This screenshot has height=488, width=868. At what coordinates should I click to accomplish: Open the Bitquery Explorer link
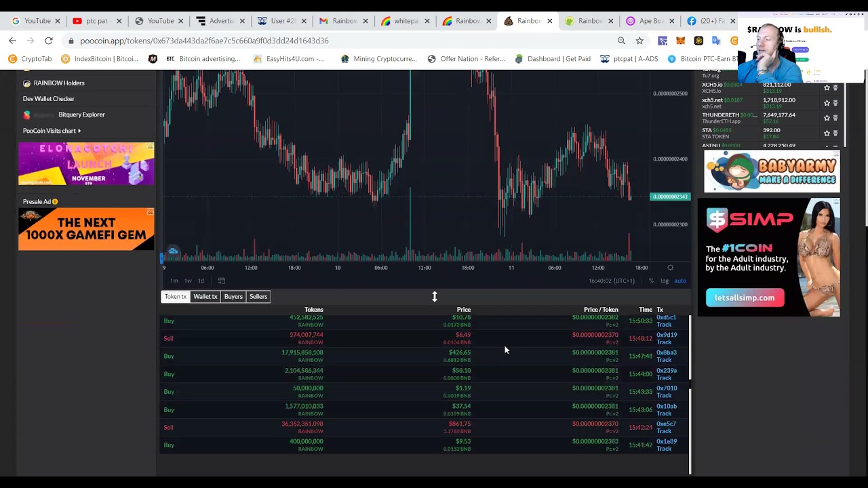[64, 115]
